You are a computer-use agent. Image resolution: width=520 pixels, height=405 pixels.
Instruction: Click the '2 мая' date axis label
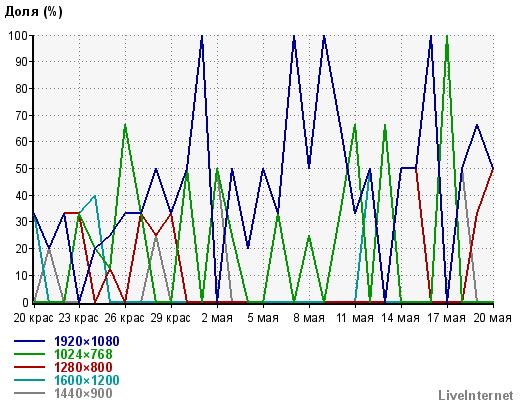click(x=217, y=318)
